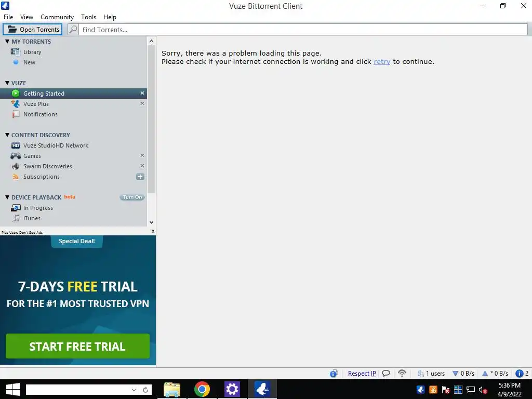This screenshot has height=399, width=532.
Task: Close the Vuze Plus sidebar entry
Action: point(142,103)
